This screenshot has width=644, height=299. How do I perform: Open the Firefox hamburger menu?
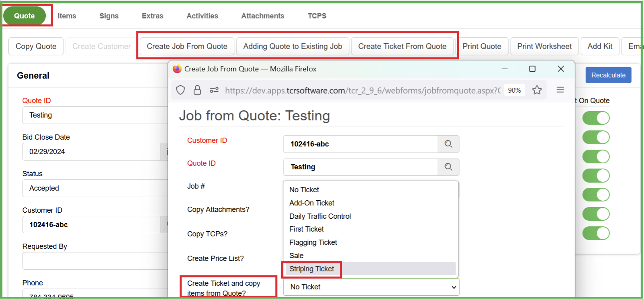pos(560,90)
